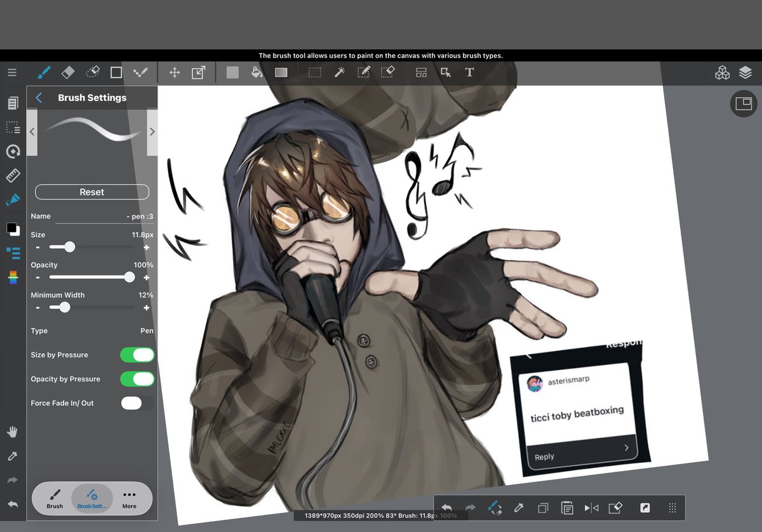This screenshot has height=532, width=762.
Task: Toggle Opacity by Pressure off
Action: 137,379
